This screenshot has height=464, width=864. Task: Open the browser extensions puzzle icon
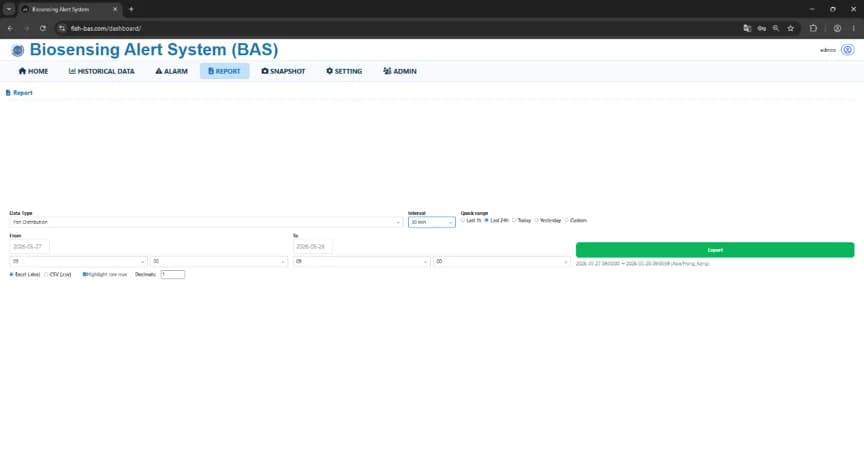coord(813,28)
